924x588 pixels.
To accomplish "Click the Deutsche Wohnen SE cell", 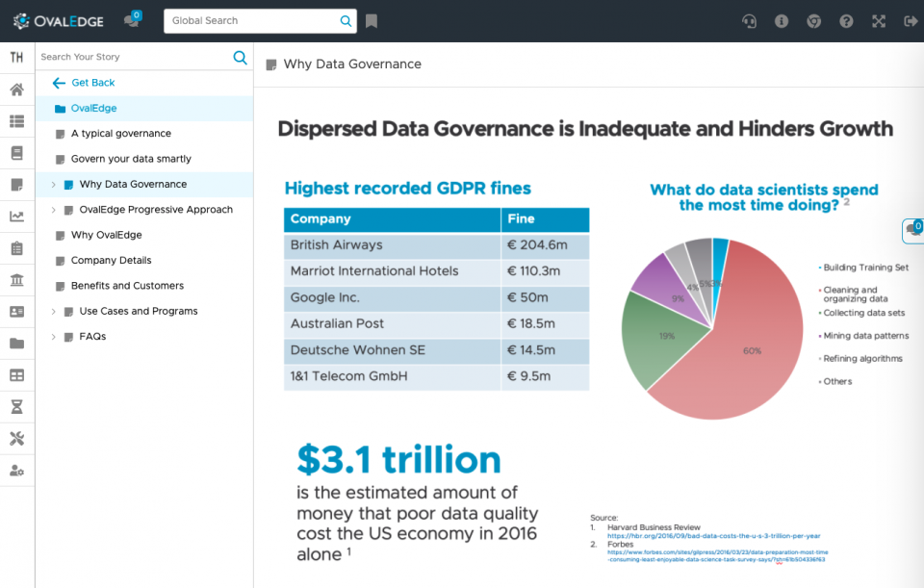I will coord(393,350).
